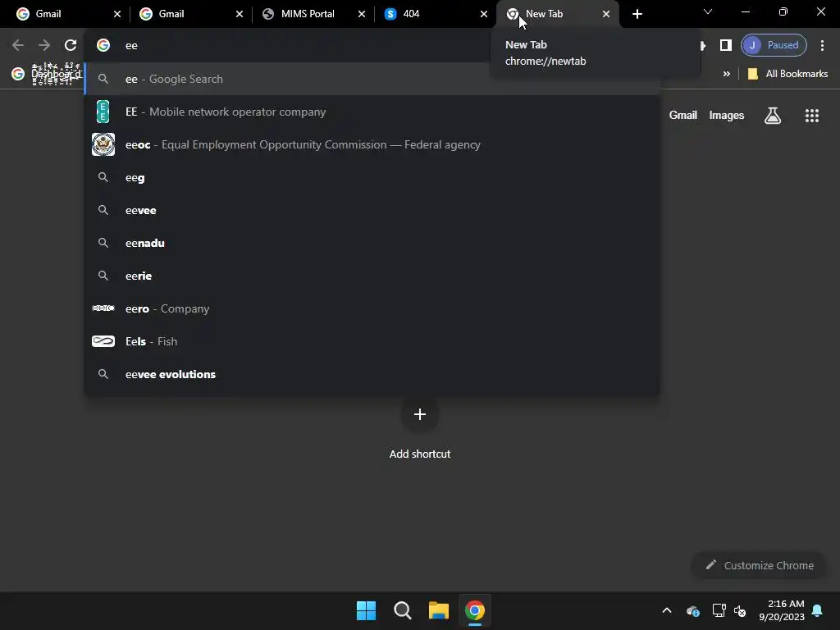840x630 pixels.
Task: Select eeoc Equal Employment Opportunity suggestion
Action: pyautogui.click(x=372, y=144)
